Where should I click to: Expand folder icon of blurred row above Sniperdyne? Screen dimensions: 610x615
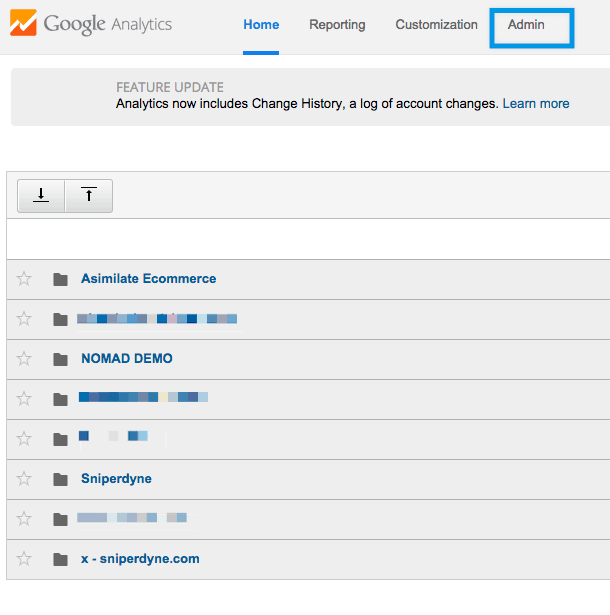(60, 439)
